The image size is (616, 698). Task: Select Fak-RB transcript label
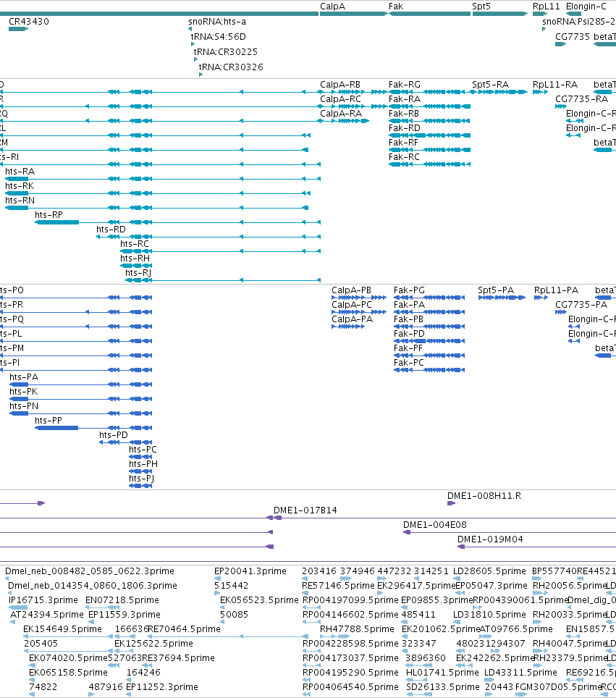404,114
